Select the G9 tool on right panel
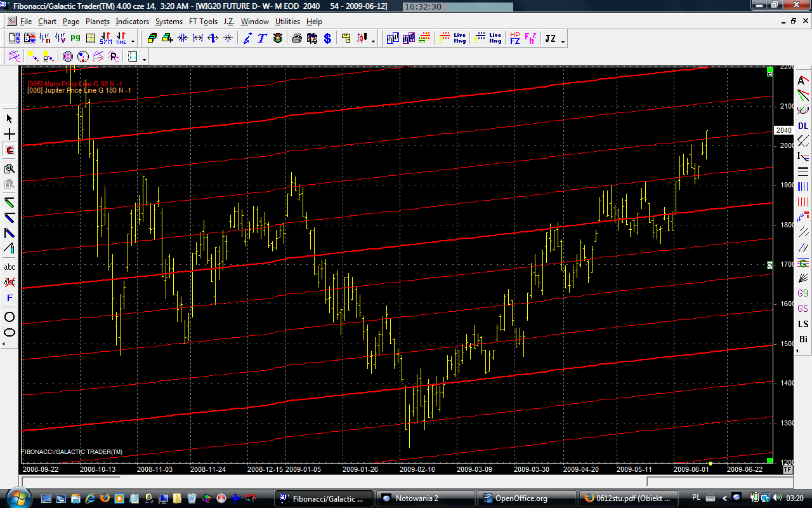Viewport: 812px width, 508px height. [x=803, y=293]
